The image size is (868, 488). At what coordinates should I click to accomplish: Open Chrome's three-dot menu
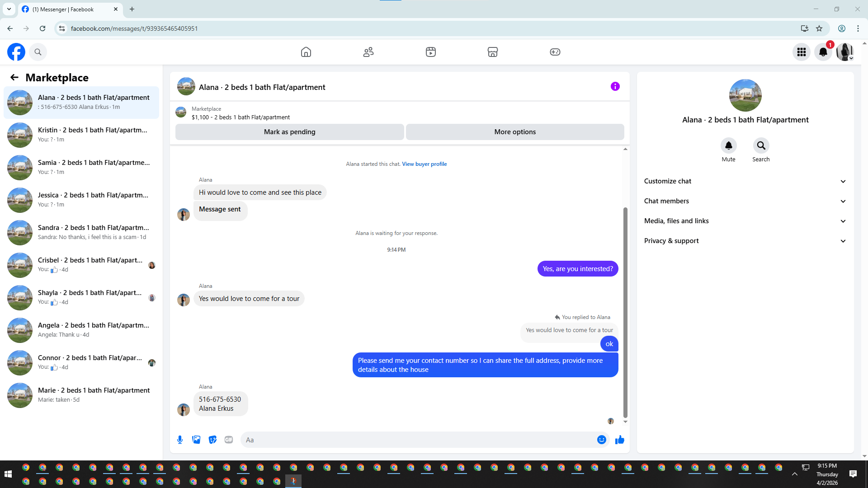point(858,28)
